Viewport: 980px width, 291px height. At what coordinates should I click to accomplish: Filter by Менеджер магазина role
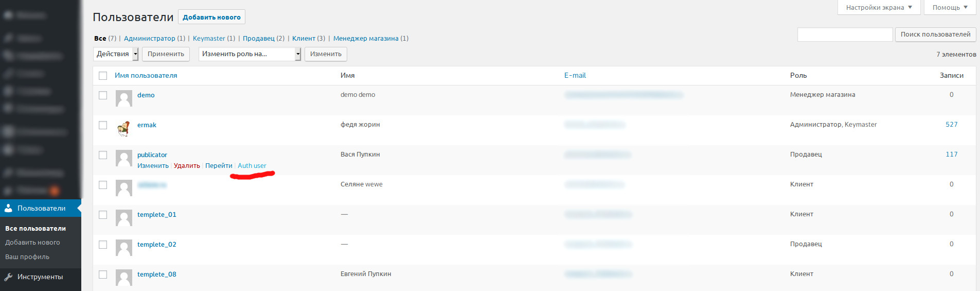click(x=366, y=39)
